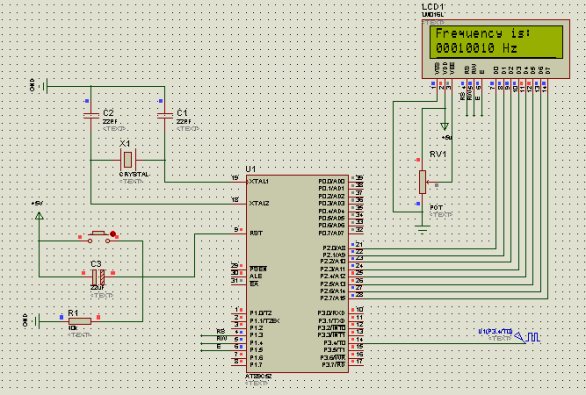This screenshot has width=586, height=395.
Task: Click the reset push button switch
Action: (x=99, y=237)
